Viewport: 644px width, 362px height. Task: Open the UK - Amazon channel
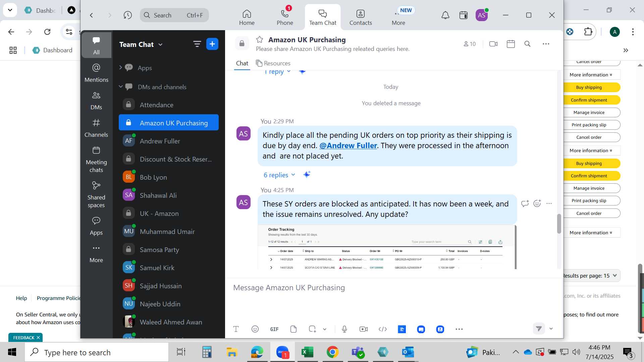pos(169,214)
